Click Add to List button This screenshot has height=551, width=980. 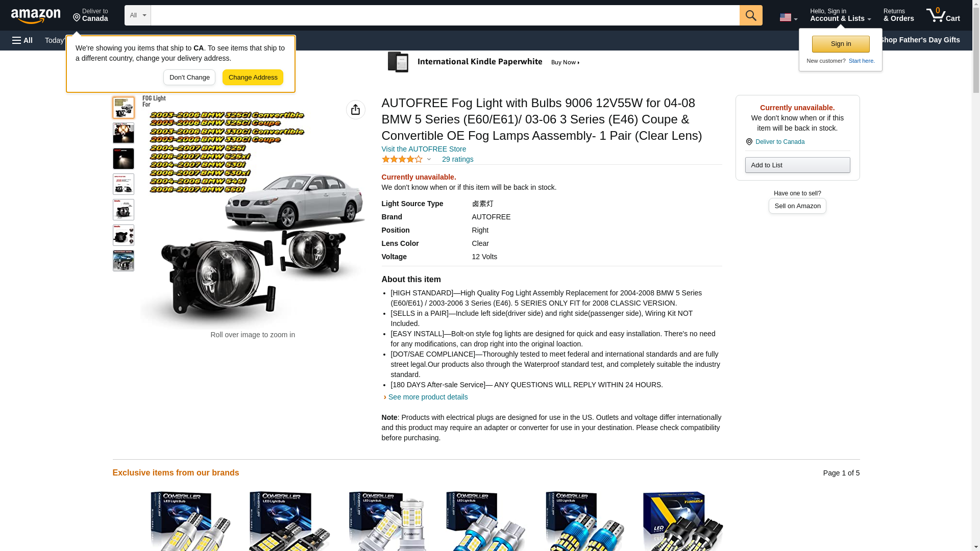[x=797, y=165]
